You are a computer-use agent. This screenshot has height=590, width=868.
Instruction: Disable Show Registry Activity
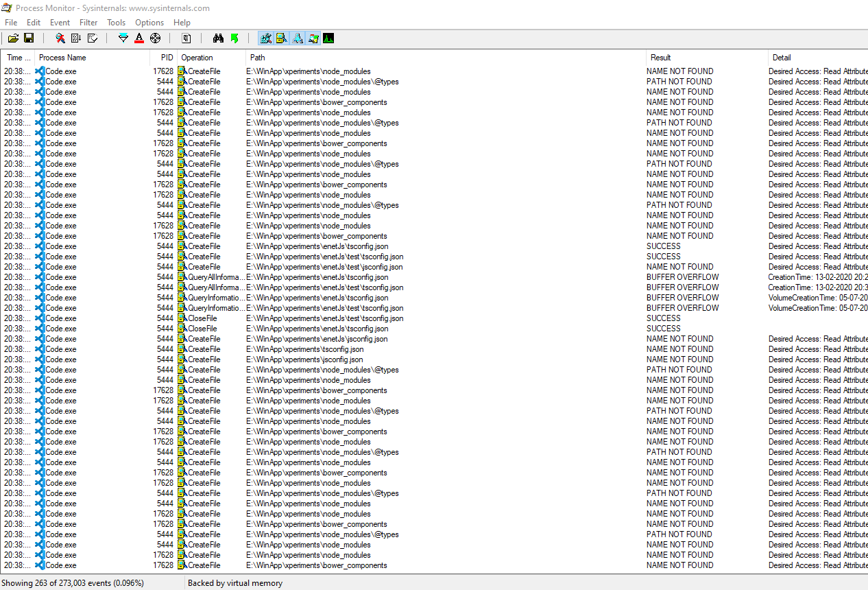click(265, 38)
